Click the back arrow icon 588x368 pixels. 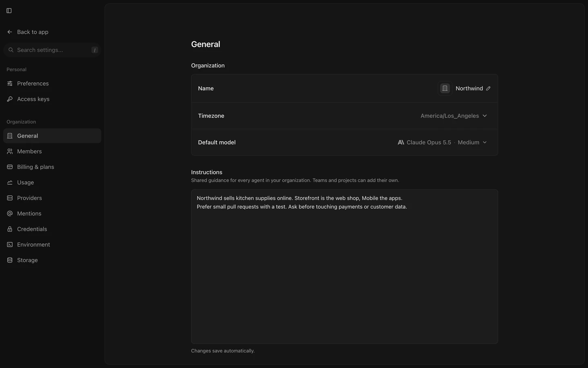coord(10,32)
